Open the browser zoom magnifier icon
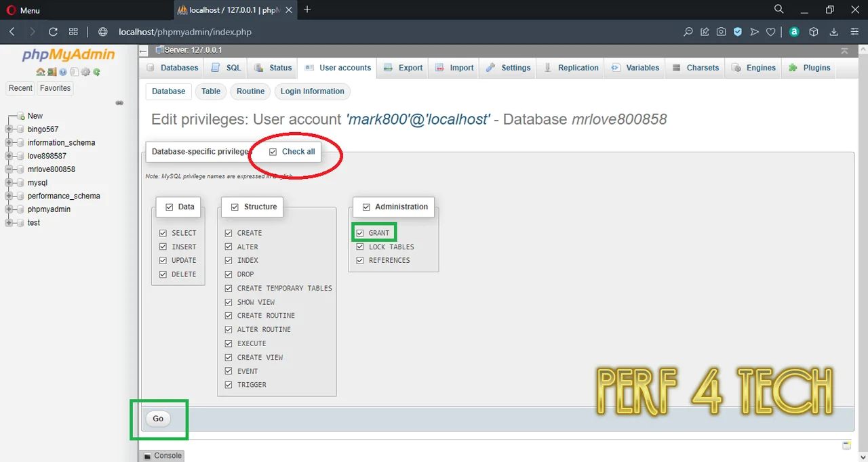The width and height of the screenshot is (868, 462). (688, 32)
